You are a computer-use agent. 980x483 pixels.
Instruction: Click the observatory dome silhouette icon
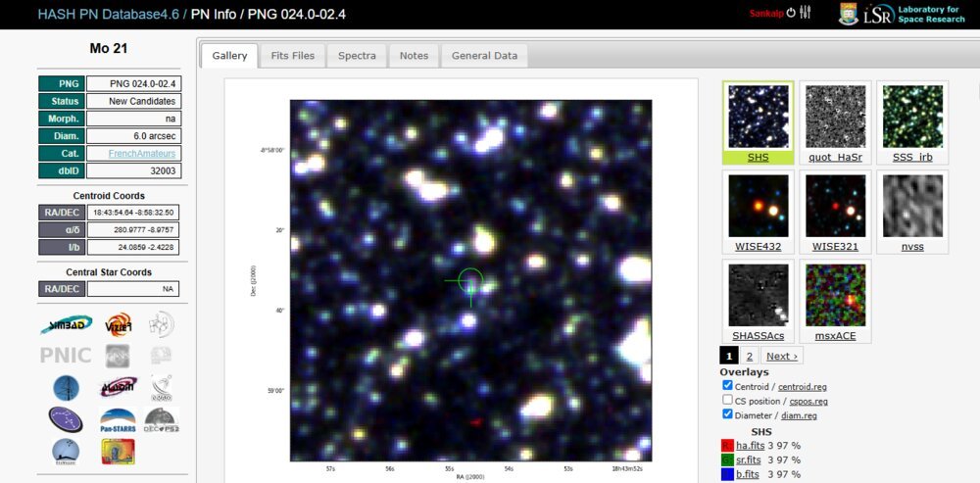[x=66, y=451]
